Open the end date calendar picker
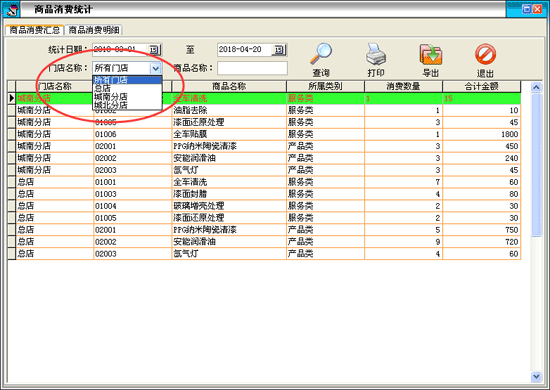 pyautogui.click(x=279, y=50)
